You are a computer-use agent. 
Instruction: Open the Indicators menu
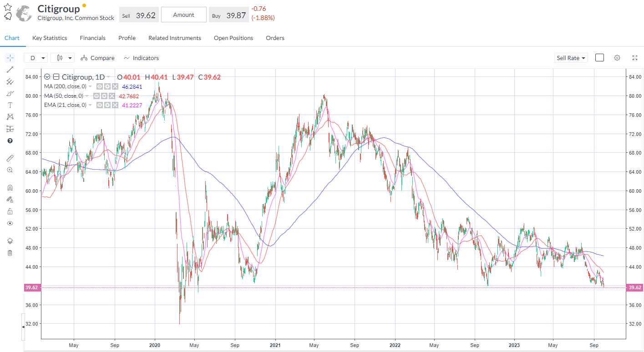(141, 58)
